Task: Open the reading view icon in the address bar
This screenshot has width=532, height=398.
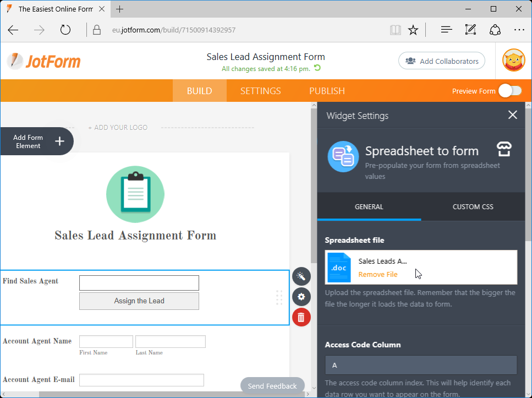Action: [395, 30]
